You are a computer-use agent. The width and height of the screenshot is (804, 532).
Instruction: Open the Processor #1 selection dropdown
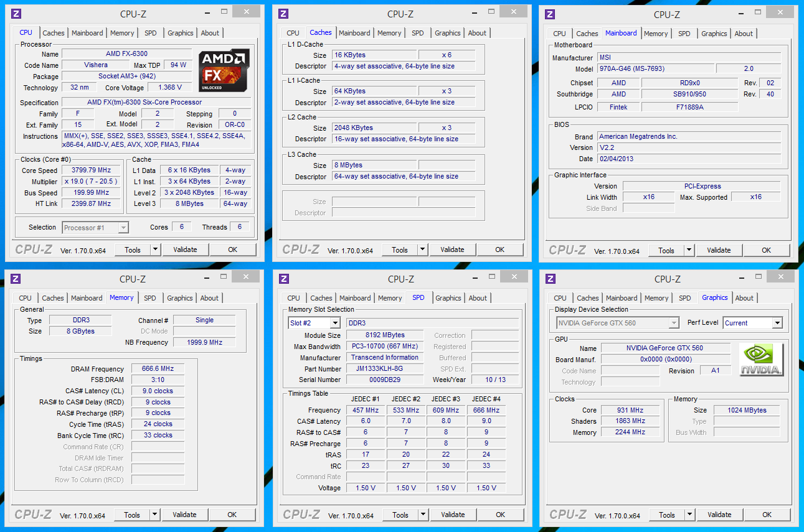(123, 228)
